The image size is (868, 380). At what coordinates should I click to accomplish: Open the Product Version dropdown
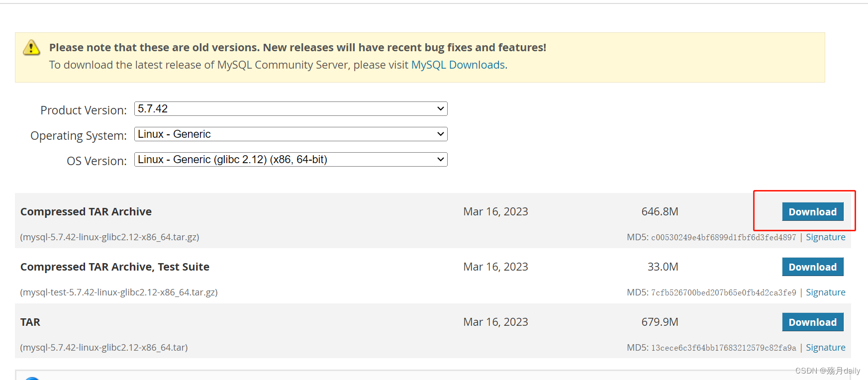291,109
